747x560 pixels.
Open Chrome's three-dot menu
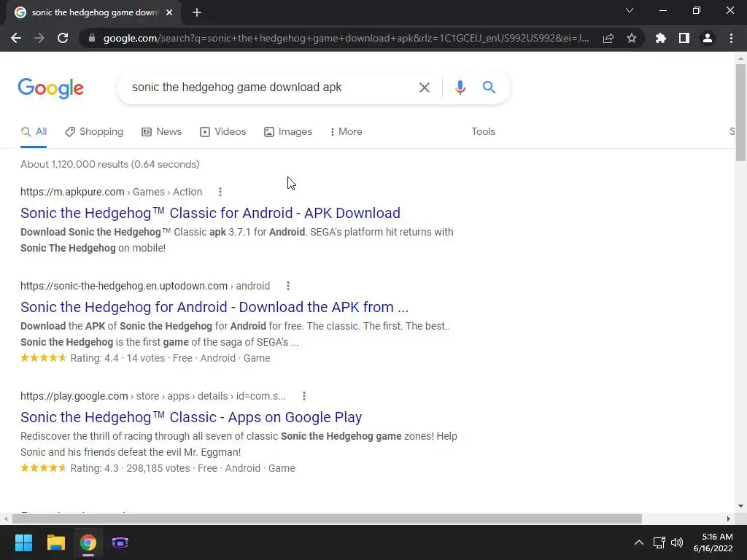click(731, 38)
